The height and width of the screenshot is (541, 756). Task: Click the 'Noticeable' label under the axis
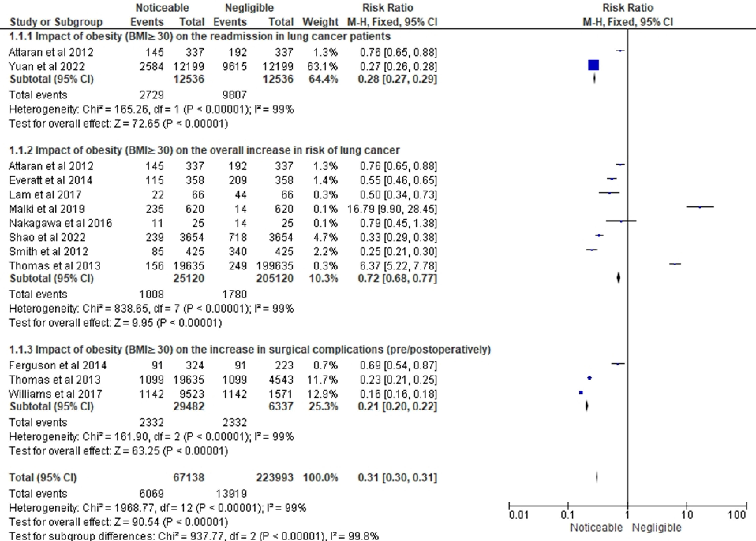[x=596, y=528]
